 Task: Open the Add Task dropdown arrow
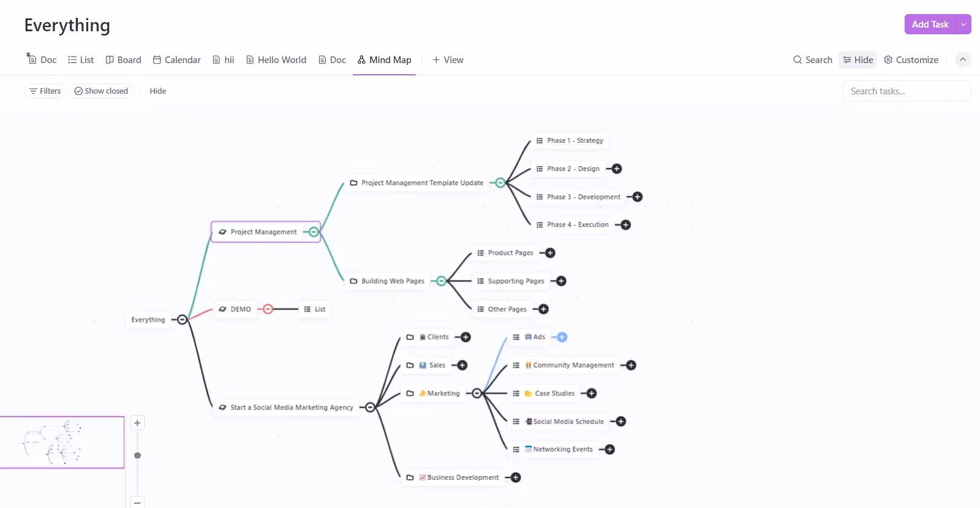[962, 24]
